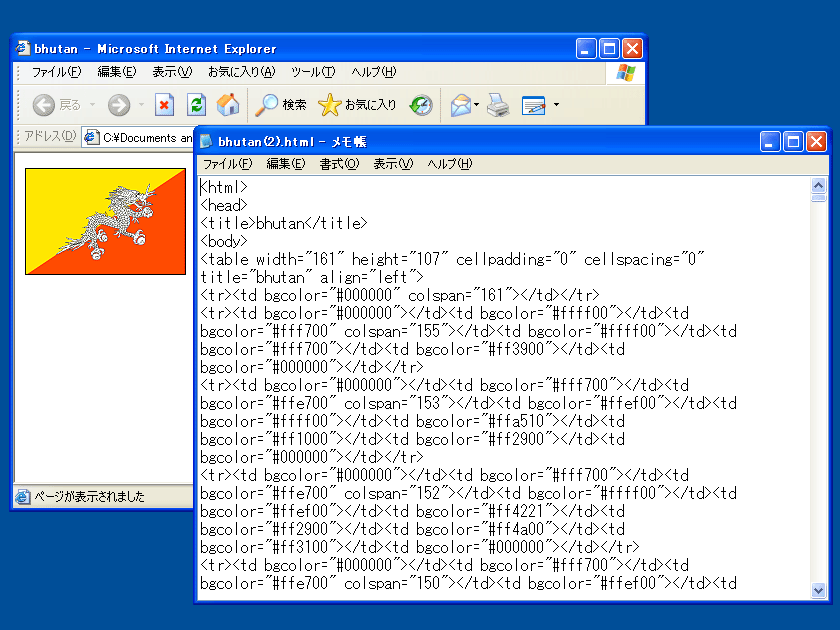
Task: Click the Mail envelope icon in IE
Action: 461,105
